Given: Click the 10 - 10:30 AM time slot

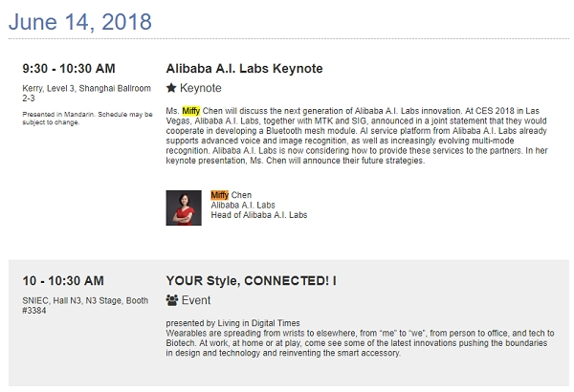Looking at the screenshot, I should 63,281.
